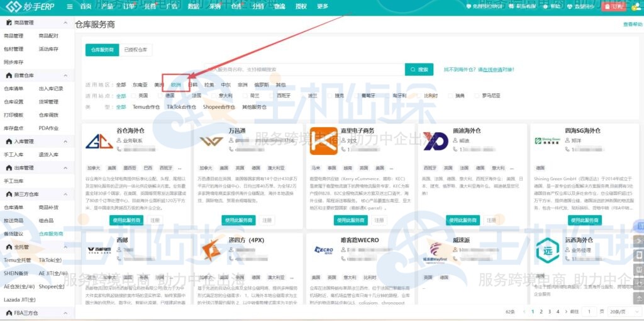The width and height of the screenshot is (644, 321).
Task: Check the 罗马尼亚 site checkbox
Action: pyautogui.click(x=477, y=96)
